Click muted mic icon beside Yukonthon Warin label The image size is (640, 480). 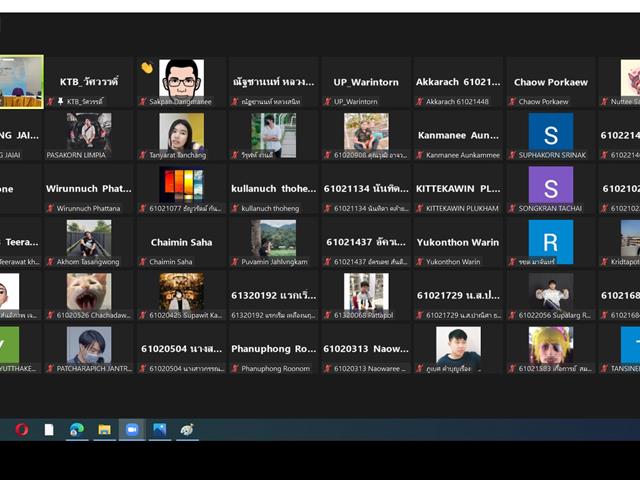tap(420, 262)
